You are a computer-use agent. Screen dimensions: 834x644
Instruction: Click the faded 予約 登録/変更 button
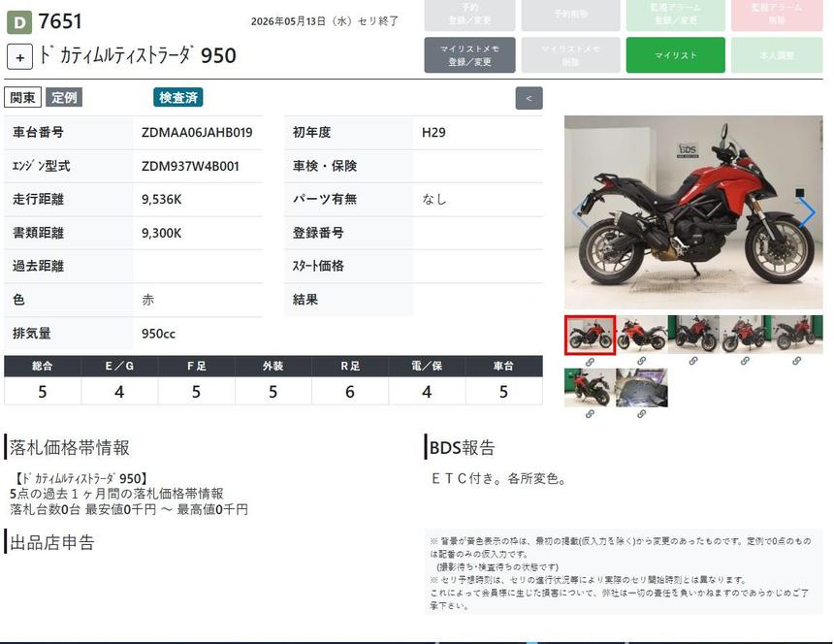coord(469,15)
